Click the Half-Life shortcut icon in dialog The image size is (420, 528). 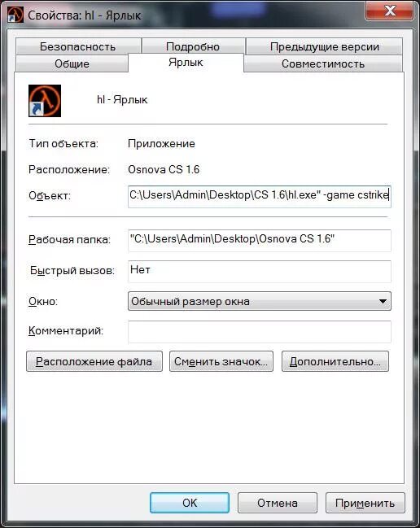point(45,101)
